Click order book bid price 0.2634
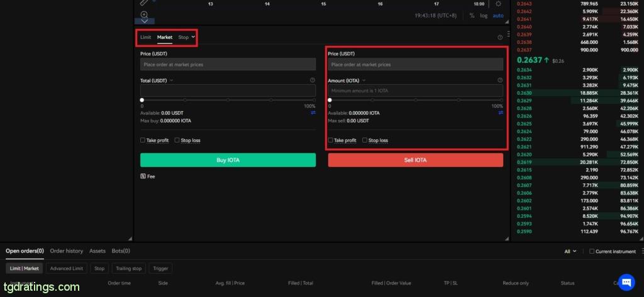644x297 pixels. tap(524, 70)
